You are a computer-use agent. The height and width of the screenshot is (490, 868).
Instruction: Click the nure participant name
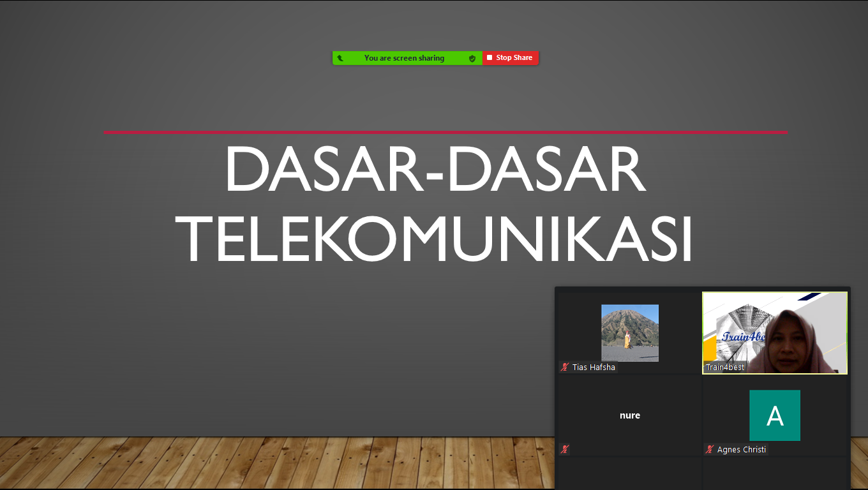click(x=629, y=415)
